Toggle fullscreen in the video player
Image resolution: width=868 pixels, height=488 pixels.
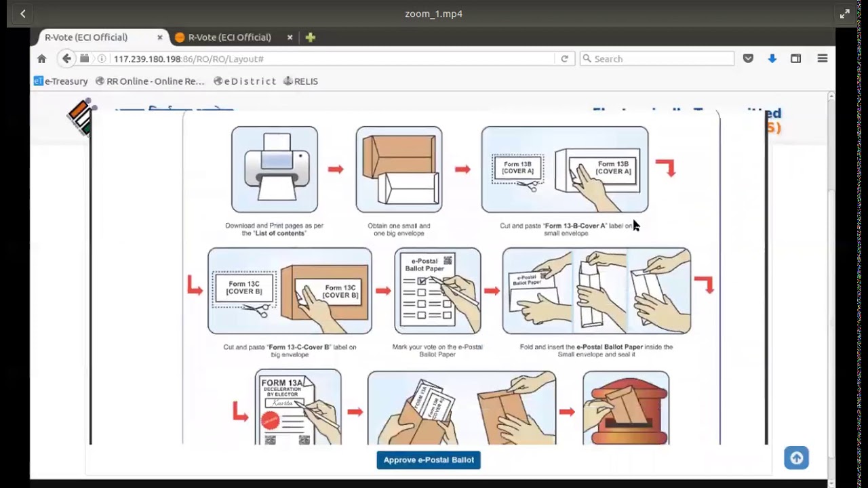(844, 14)
